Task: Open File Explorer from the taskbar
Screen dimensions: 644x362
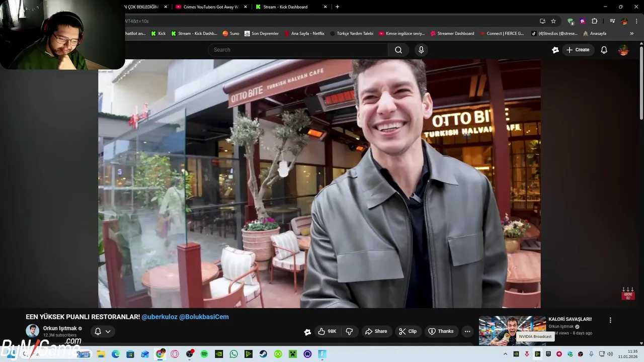Action: 101,354
